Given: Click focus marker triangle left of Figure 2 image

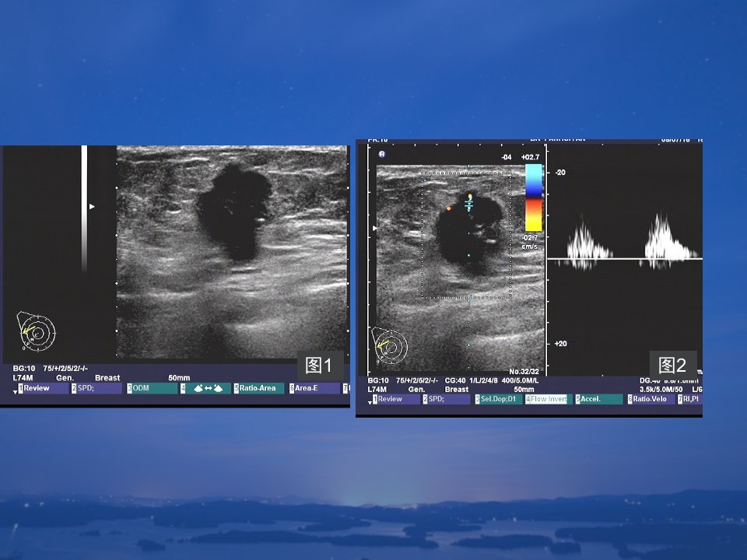Looking at the screenshot, I should [374, 229].
